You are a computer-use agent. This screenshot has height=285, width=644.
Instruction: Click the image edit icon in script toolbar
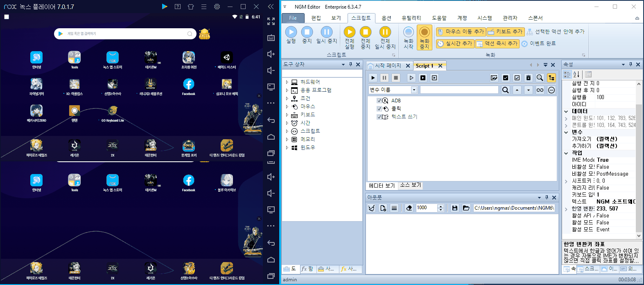click(x=494, y=78)
